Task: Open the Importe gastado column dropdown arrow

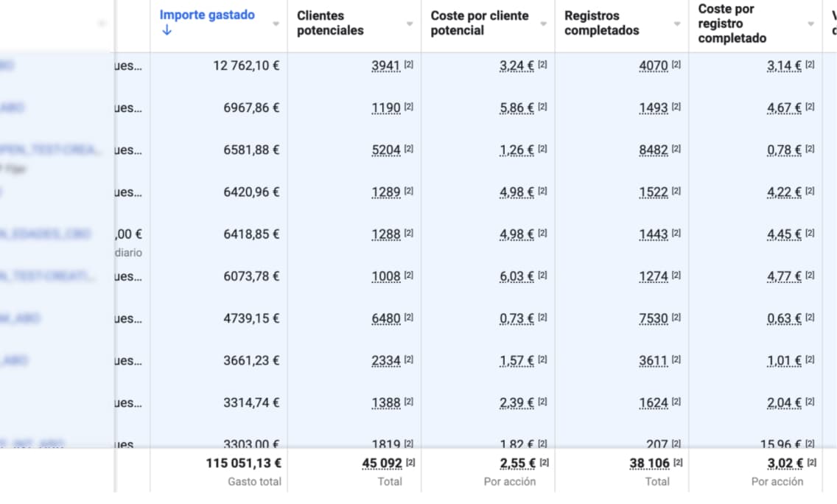Action: click(x=276, y=24)
